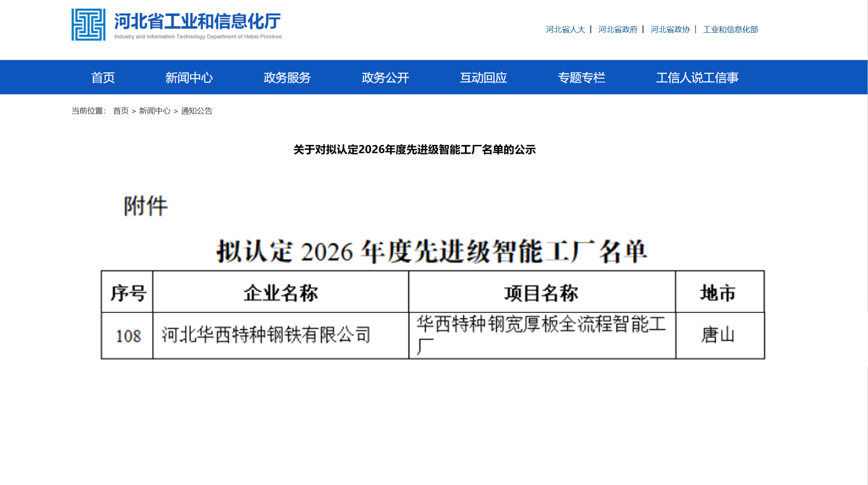
Task: Open the 政务公开 navigation menu
Action: (385, 78)
